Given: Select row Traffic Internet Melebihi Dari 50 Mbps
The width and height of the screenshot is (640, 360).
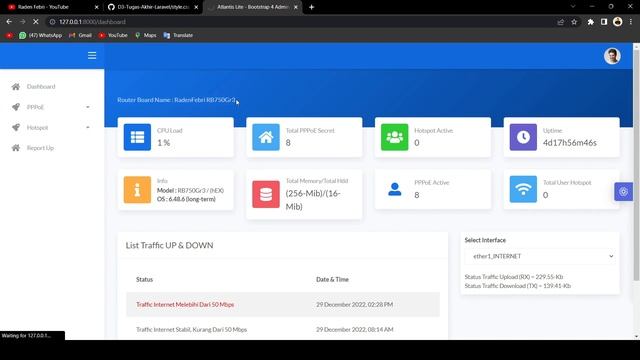Looking at the screenshot, I should (x=283, y=304).
